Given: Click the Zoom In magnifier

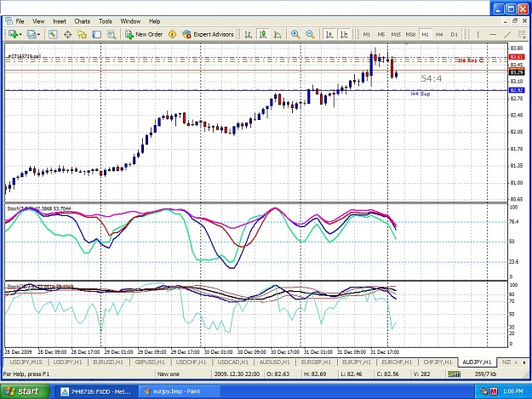Looking at the screenshot, I should pyautogui.click(x=295, y=34).
